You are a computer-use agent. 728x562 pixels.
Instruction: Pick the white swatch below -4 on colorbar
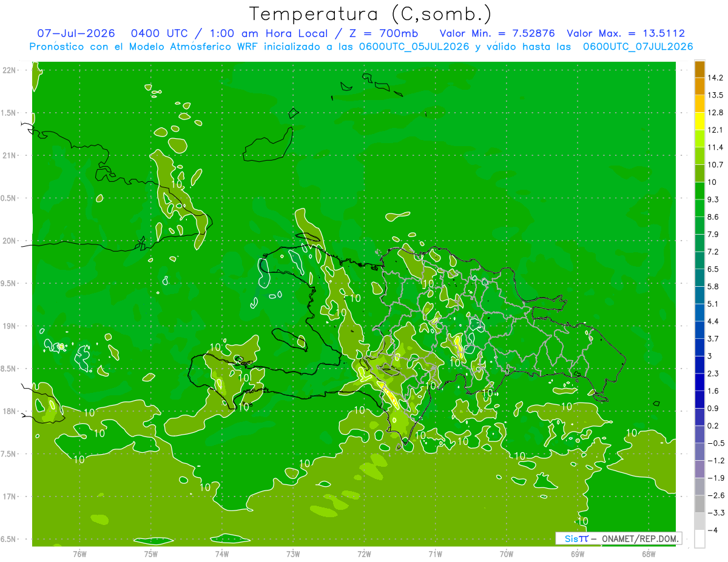tap(699, 538)
